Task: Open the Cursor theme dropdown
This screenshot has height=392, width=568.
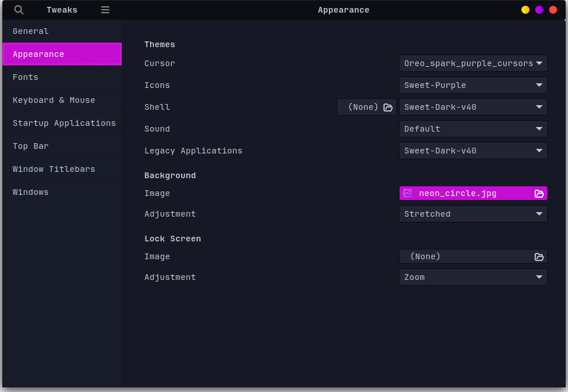Action: click(x=473, y=63)
